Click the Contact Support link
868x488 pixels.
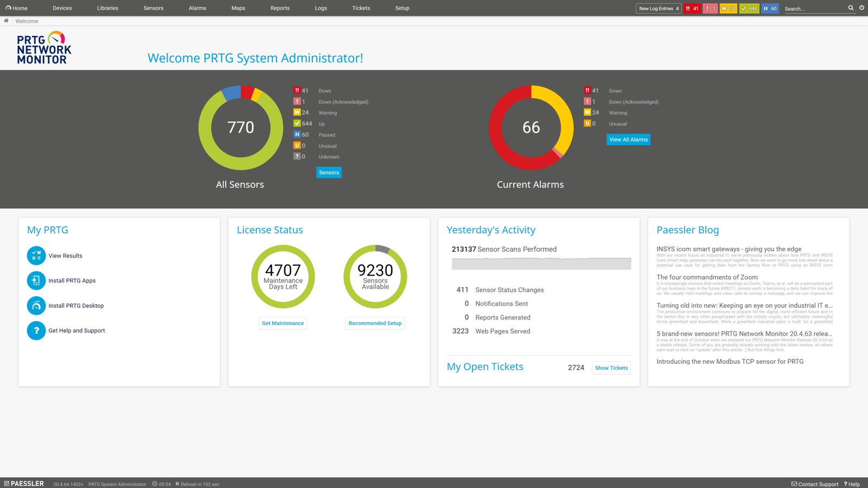click(815, 484)
